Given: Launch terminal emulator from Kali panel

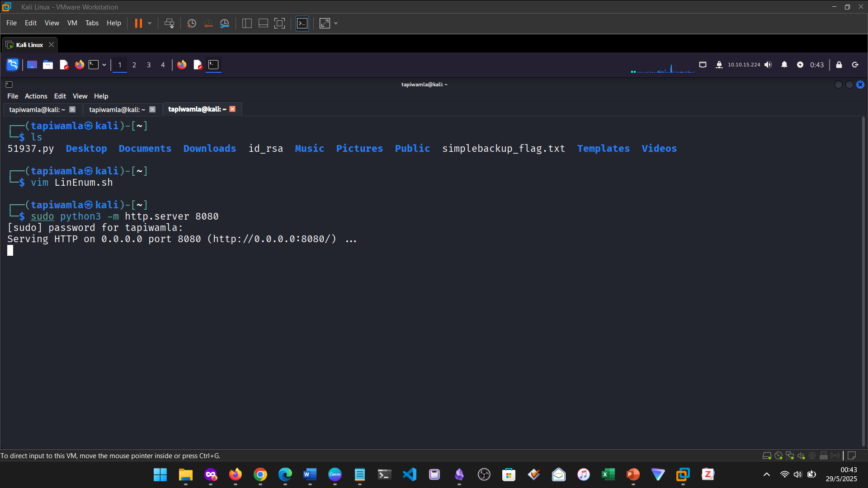Looking at the screenshot, I should click(x=94, y=65).
